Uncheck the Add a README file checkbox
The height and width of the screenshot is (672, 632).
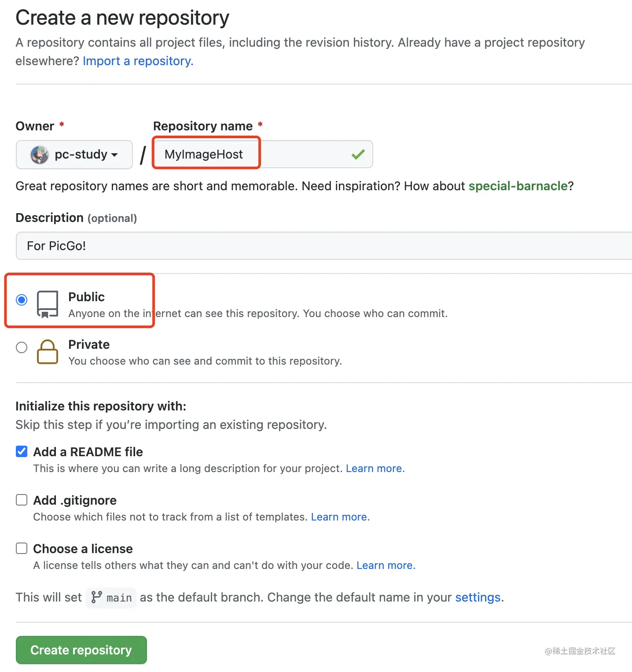22,451
